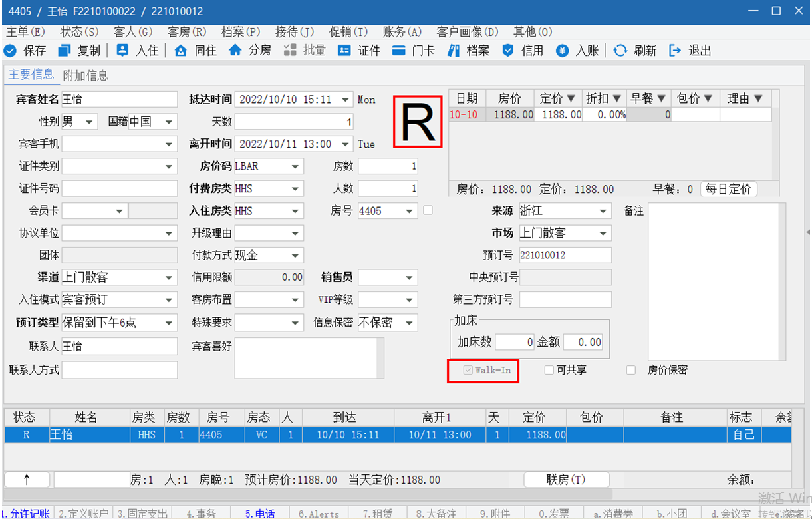
Task: Open the 6.Alerts bottom tab
Action: tap(319, 513)
